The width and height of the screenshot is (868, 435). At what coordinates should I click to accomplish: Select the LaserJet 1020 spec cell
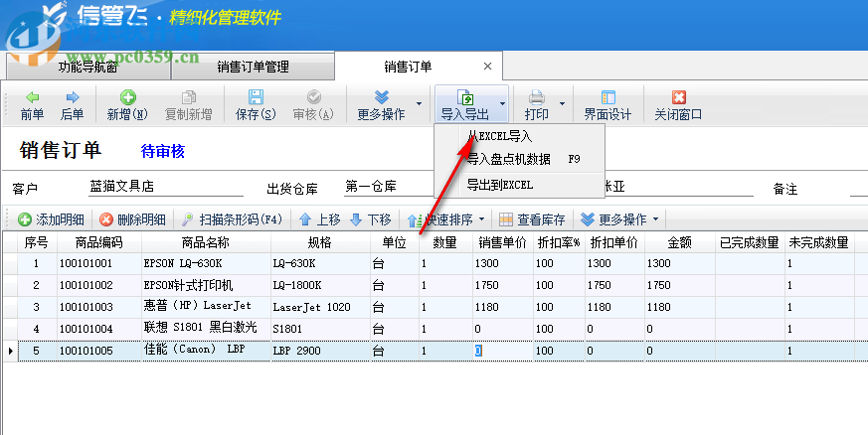[320, 307]
